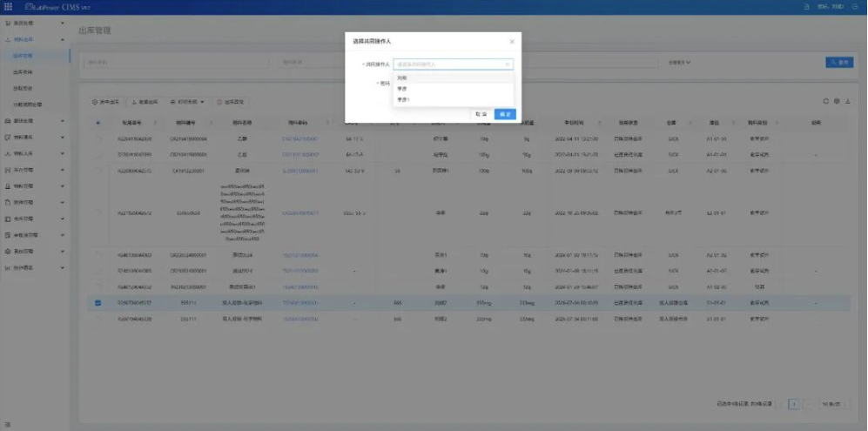Viewport: 868px width, 431px height.
Task: Click the cancel button in dialog
Action: pyautogui.click(x=481, y=114)
